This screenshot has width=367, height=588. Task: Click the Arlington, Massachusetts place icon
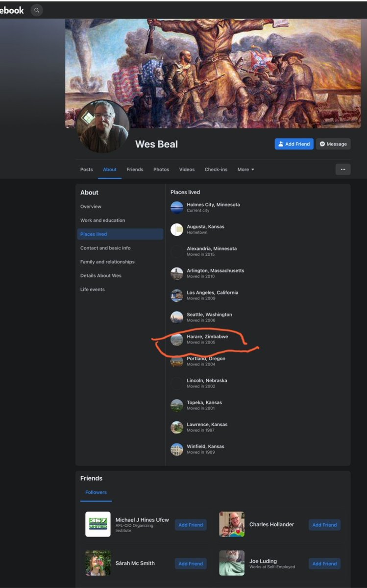[177, 273]
